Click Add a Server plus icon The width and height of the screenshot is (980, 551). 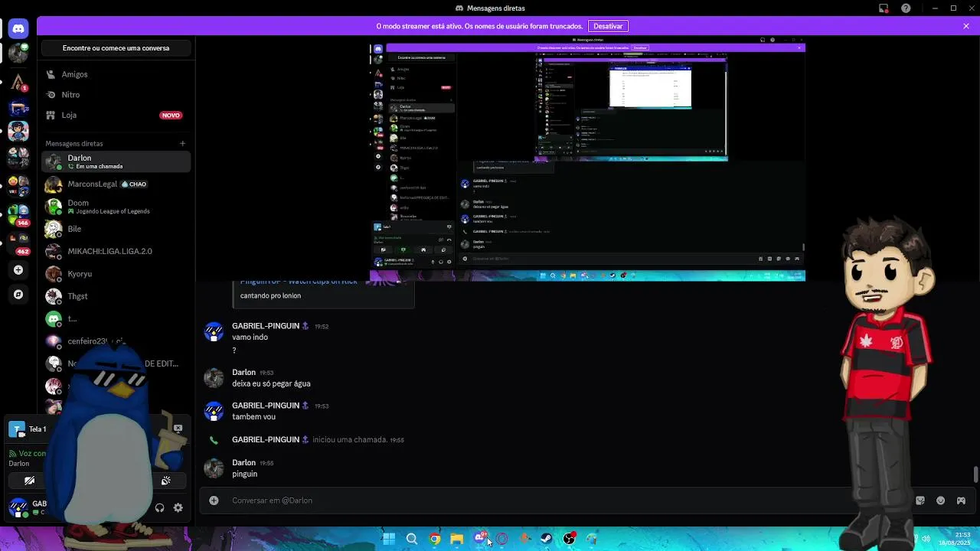18,270
